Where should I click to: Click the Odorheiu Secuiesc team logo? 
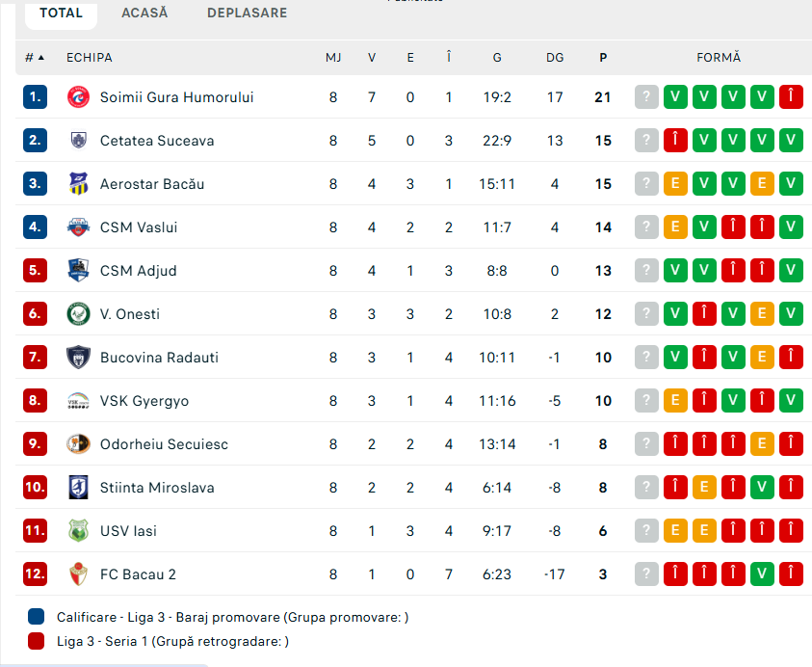coord(78,444)
